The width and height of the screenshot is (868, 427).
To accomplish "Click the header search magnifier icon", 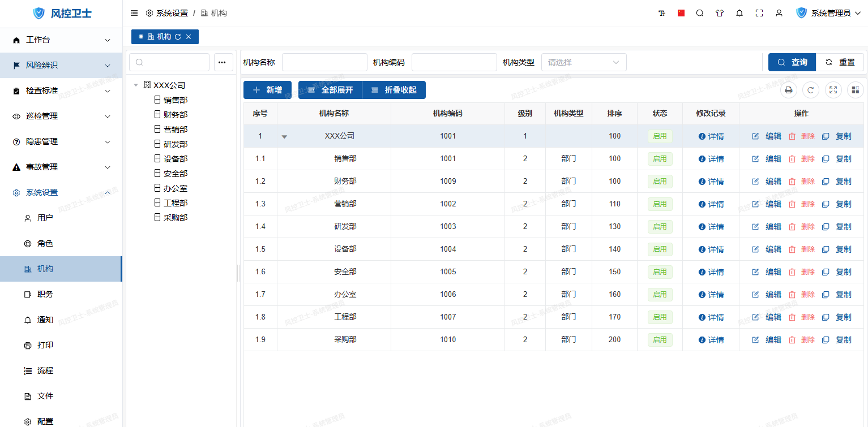I will pos(700,13).
